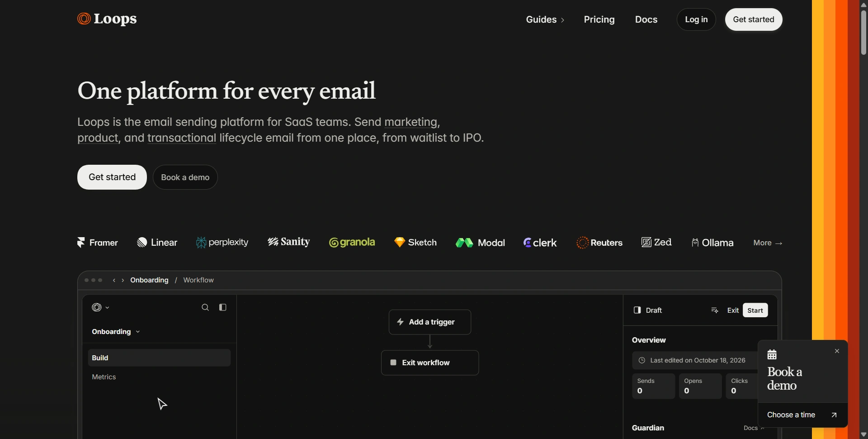Click the calendar icon in the Book a demo popup
This screenshot has height=439, width=868.
point(772,354)
